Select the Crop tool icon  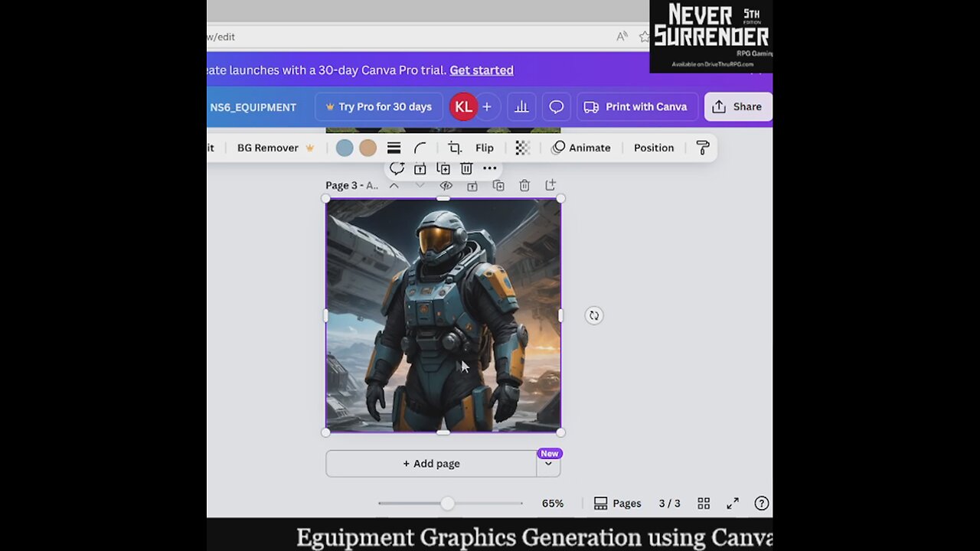tap(455, 148)
